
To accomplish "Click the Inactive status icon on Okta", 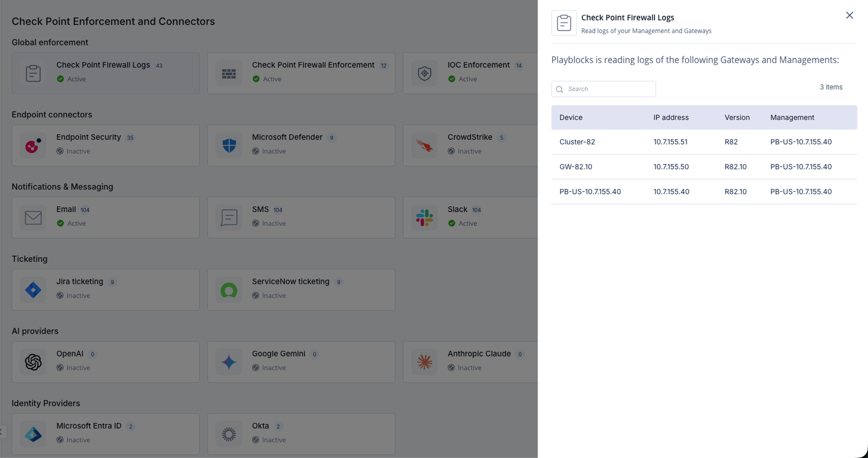I will (x=255, y=440).
